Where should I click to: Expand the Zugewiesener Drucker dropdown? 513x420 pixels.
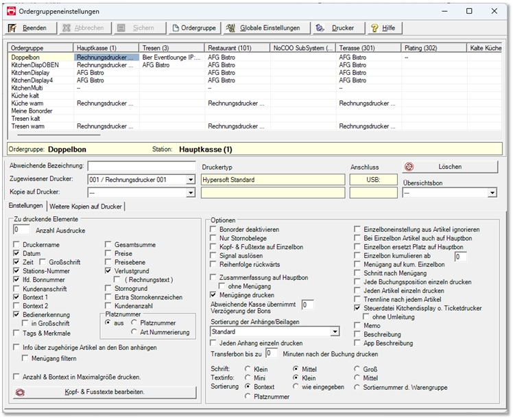click(190, 180)
